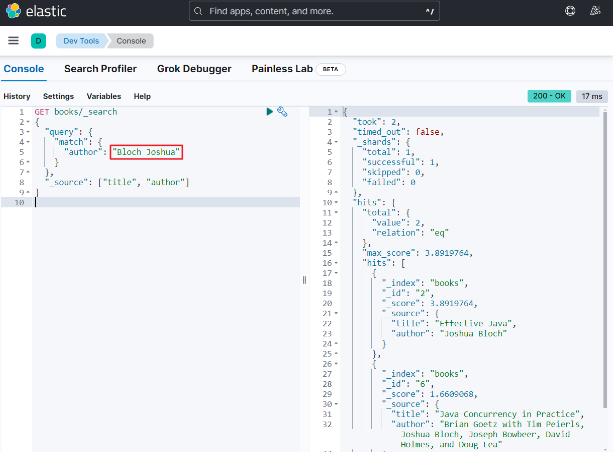Click the "max_score" line in the response
The image size is (613, 452).
click(418, 253)
